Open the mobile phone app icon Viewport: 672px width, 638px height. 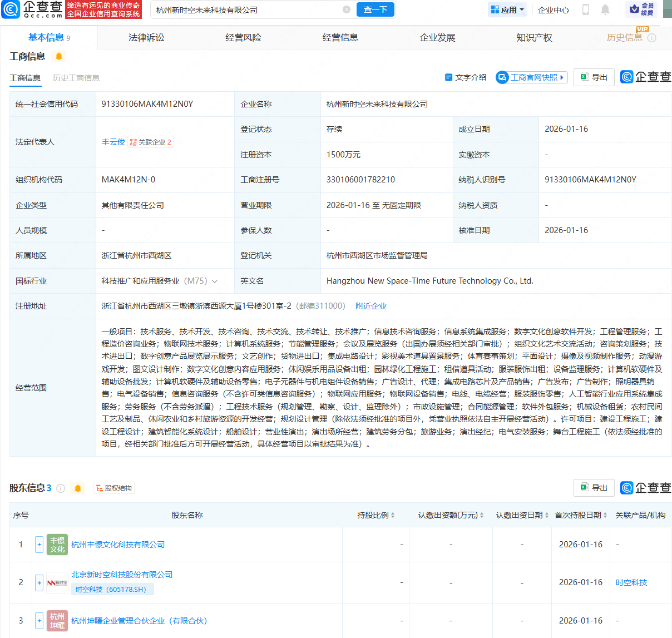coord(585,9)
